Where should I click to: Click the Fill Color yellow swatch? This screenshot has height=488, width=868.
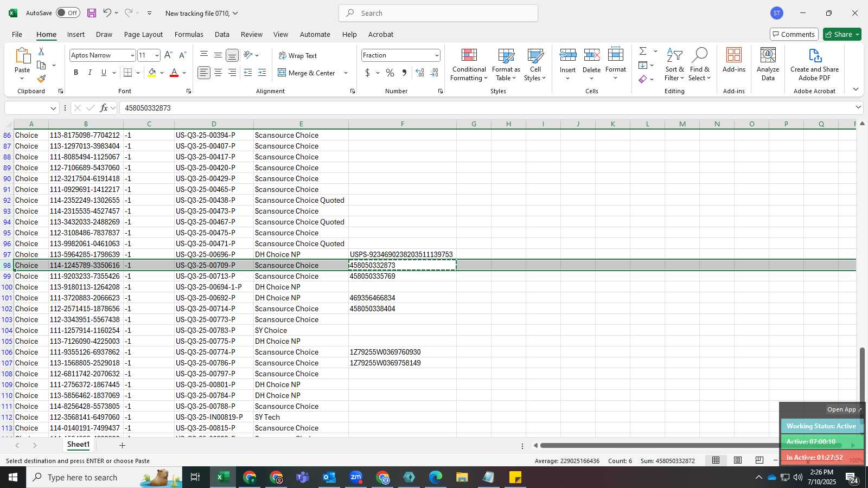click(152, 73)
